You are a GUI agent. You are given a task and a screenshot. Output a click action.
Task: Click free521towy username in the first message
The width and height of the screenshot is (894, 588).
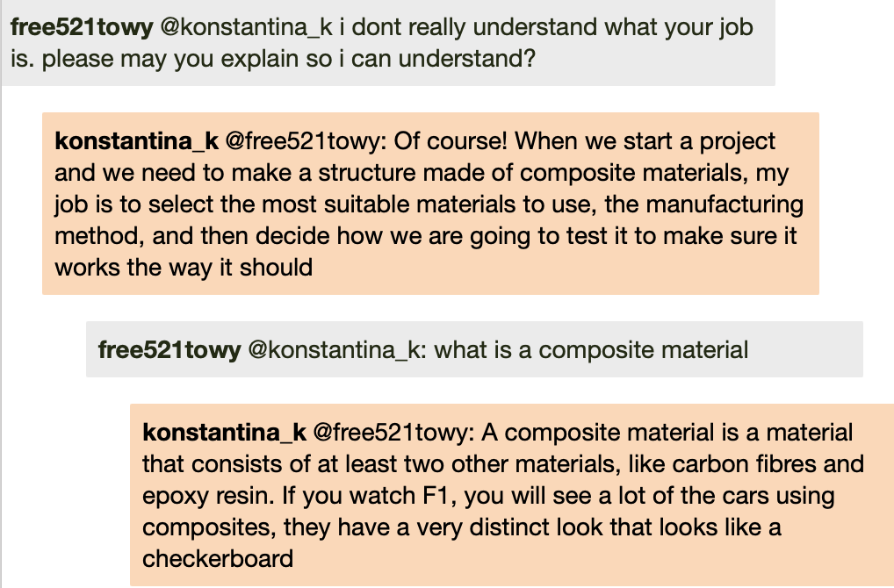point(82,26)
